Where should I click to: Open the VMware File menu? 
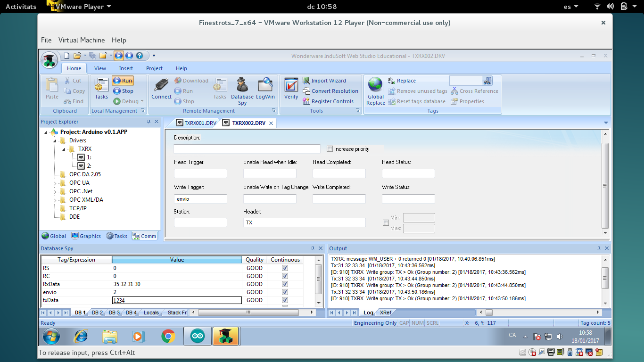tap(46, 40)
